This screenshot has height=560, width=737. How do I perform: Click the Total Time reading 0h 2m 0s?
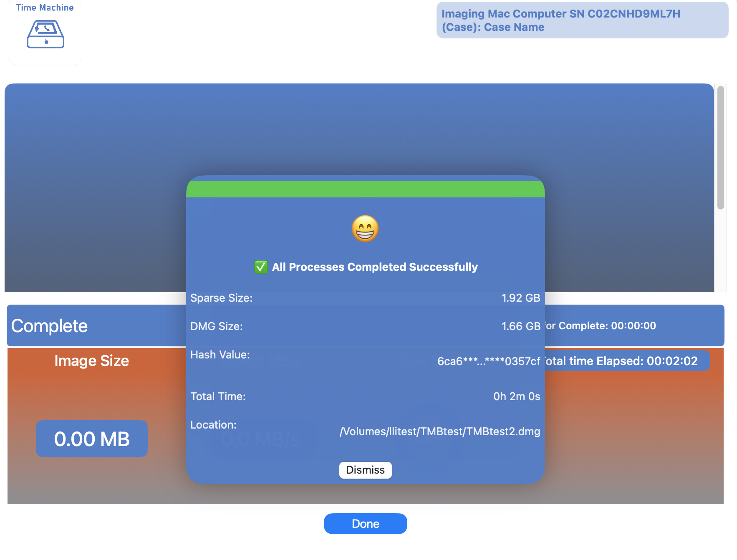click(x=517, y=396)
